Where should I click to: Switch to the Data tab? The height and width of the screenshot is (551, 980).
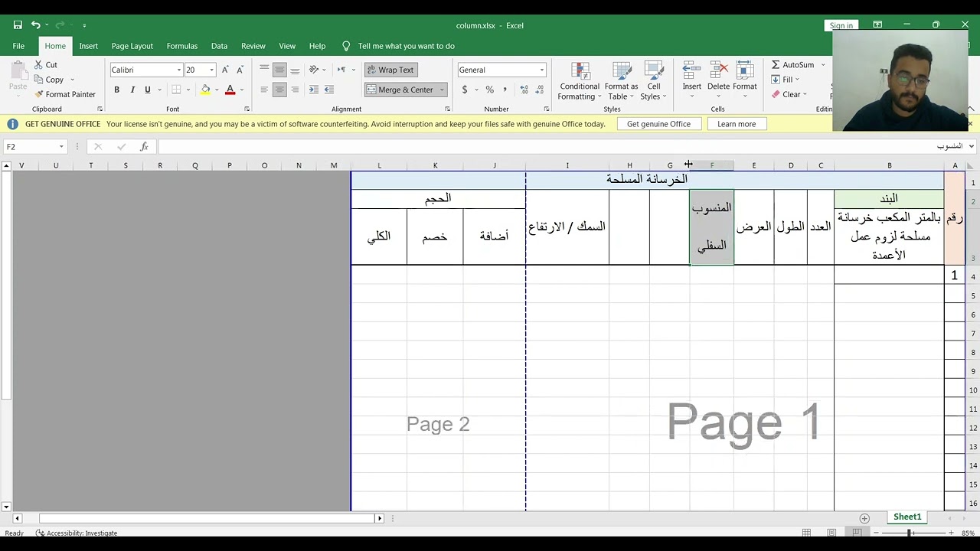[x=219, y=46]
